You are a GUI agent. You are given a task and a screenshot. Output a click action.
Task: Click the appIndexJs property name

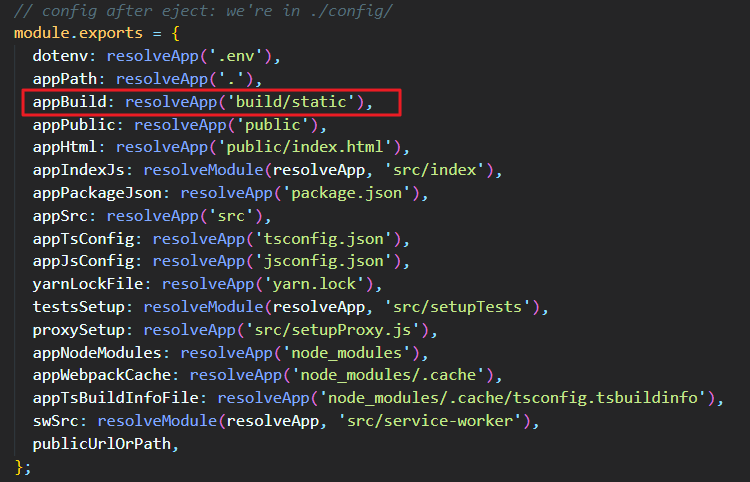coord(78,170)
